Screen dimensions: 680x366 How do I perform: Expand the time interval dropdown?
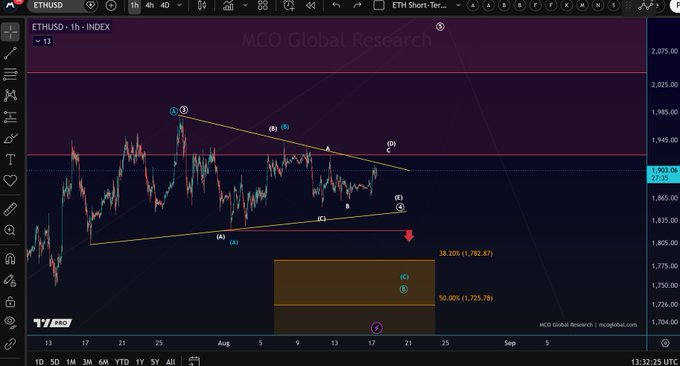click(180, 6)
